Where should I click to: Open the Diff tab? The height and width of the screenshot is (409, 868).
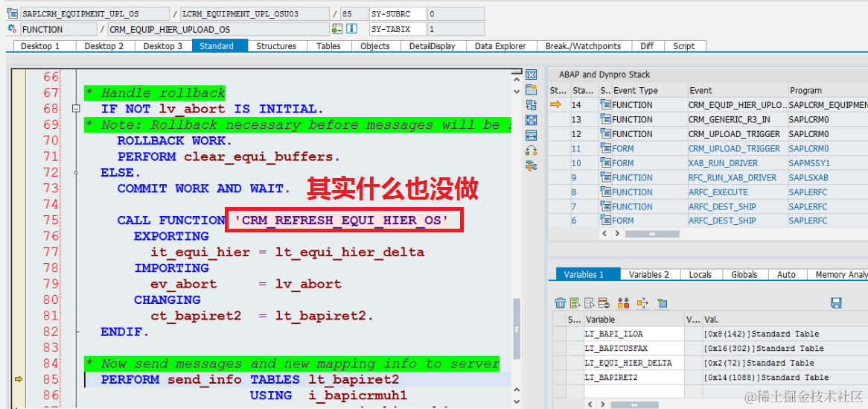coord(647,46)
